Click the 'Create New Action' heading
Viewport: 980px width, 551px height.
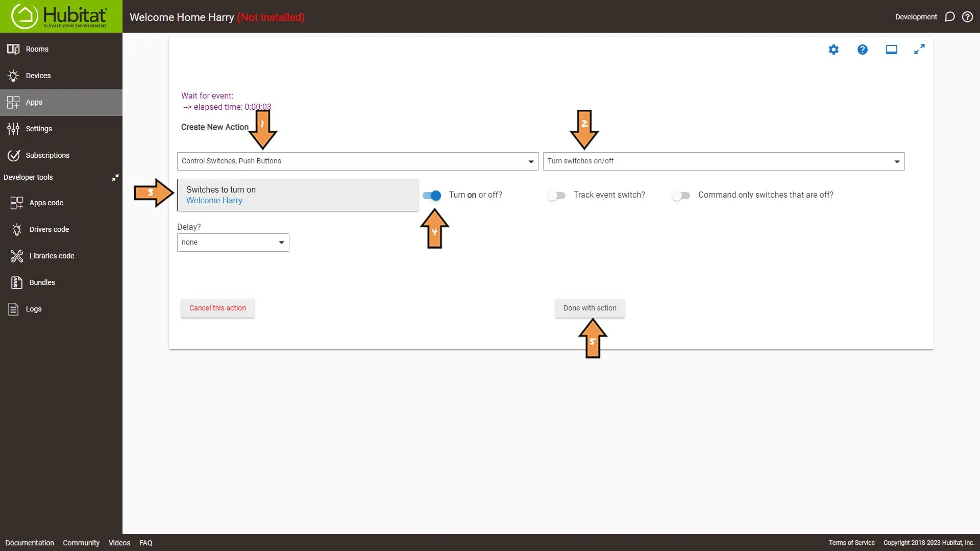(x=214, y=127)
